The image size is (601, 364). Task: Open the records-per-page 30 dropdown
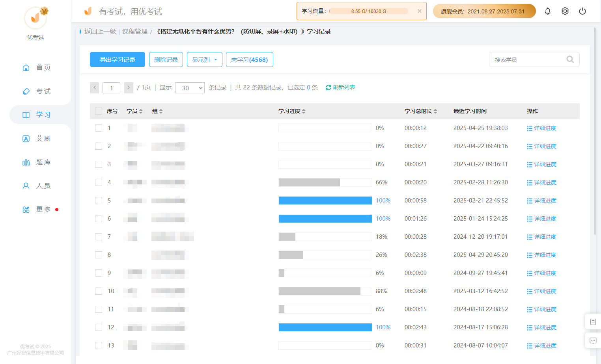[x=190, y=88]
